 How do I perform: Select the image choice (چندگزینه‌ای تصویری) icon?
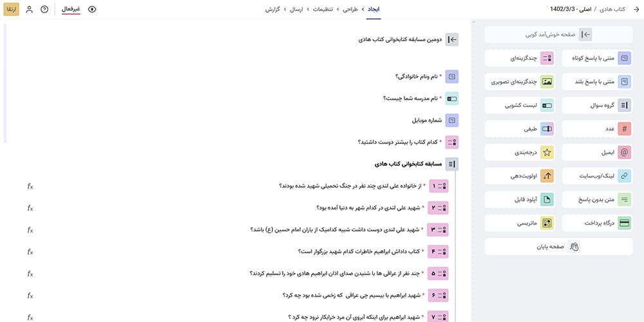(547, 82)
